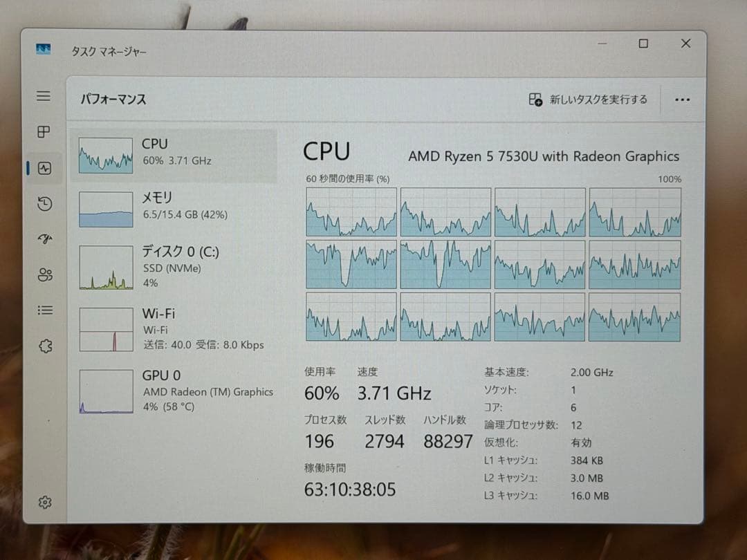The width and height of the screenshot is (747, 560).
Task: Click 新しいタスクを実行する button
Action: (589, 100)
